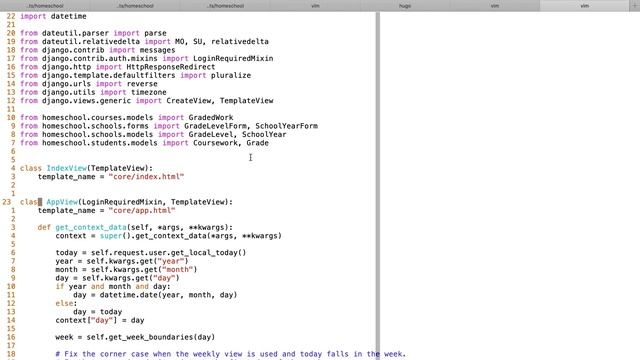The image size is (640, 360).
Task: Open the first ts/homeschool terminal tab
Action: (45, 6)
